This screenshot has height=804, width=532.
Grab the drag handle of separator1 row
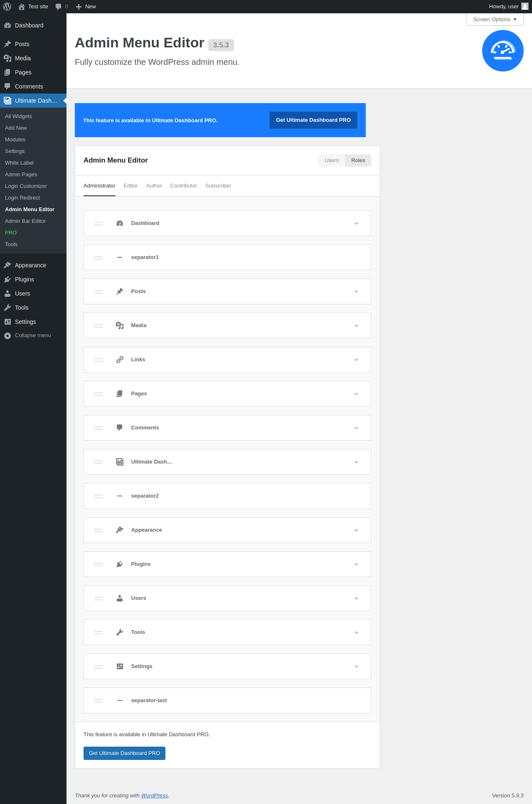99,257
